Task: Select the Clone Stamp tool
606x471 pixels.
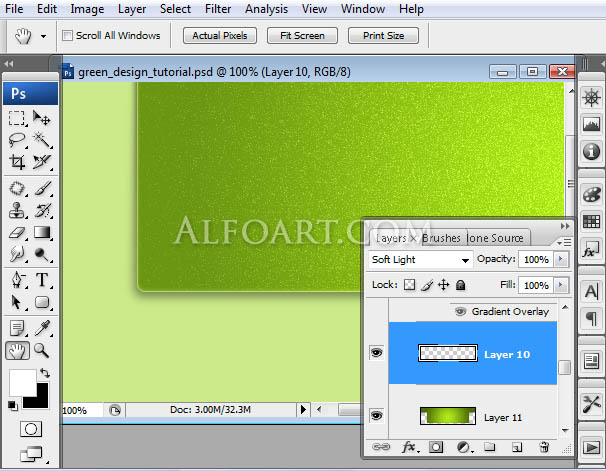Action: pos(17,211)
